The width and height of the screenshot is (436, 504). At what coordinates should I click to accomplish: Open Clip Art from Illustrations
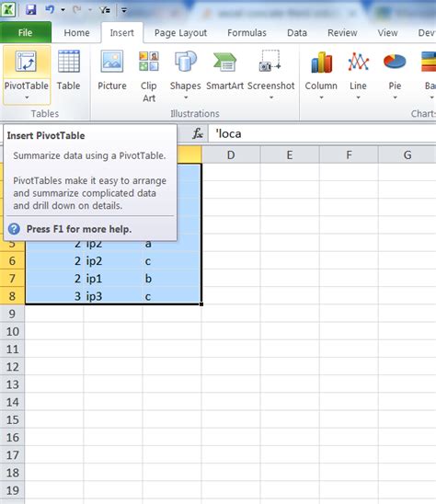pyautogui.click(x=148, y=75)
